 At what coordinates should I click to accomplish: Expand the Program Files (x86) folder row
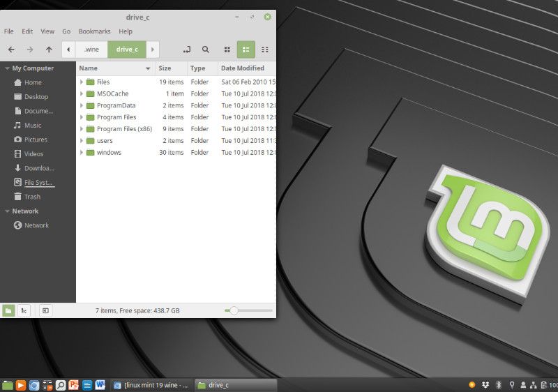[x=82, y=129]
